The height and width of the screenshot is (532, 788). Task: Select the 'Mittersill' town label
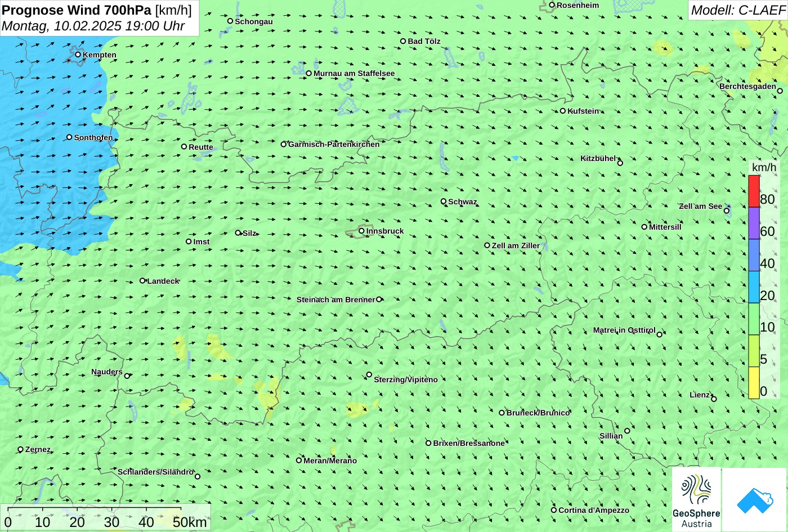[x=665, y=227]
